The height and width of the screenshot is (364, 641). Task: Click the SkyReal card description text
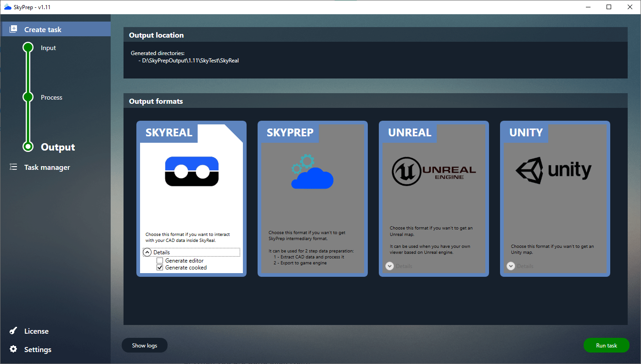(x=188, y=237)
